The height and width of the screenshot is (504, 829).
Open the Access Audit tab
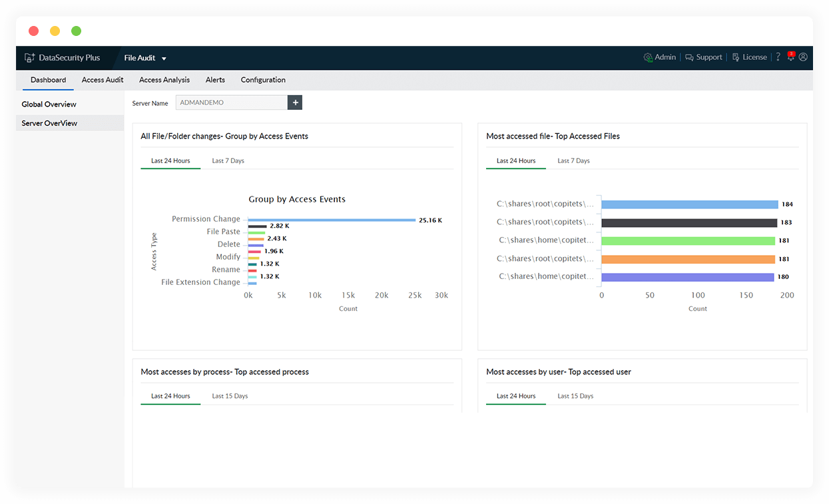(103, 80)
